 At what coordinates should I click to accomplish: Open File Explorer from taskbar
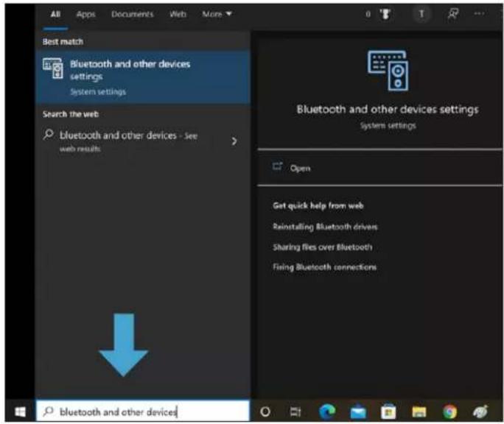pyautogui.click(x=419, y=412)
